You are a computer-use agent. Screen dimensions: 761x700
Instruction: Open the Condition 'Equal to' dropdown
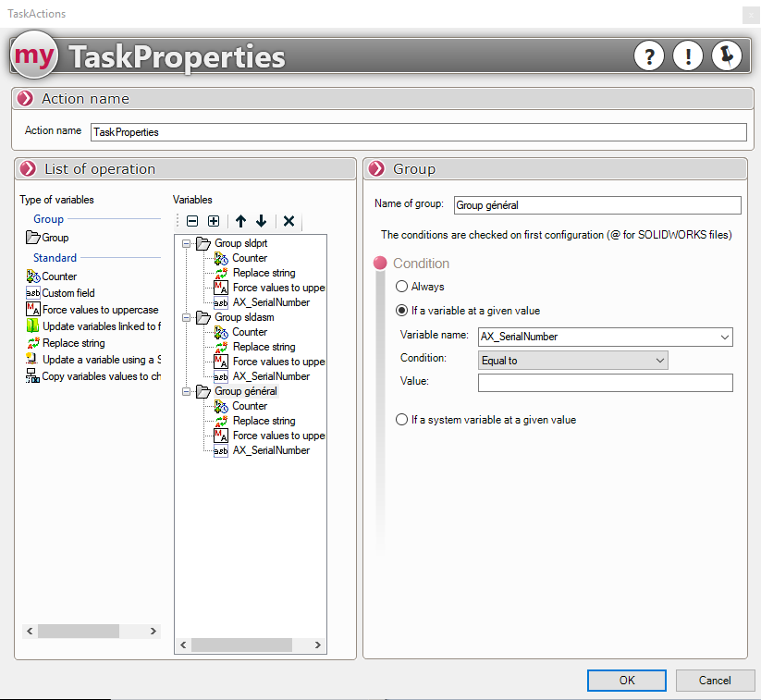[659, 361]
